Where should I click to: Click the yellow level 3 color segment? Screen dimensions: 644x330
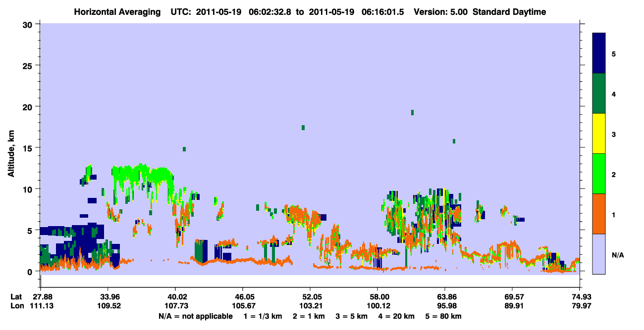[x=599, y=134]
